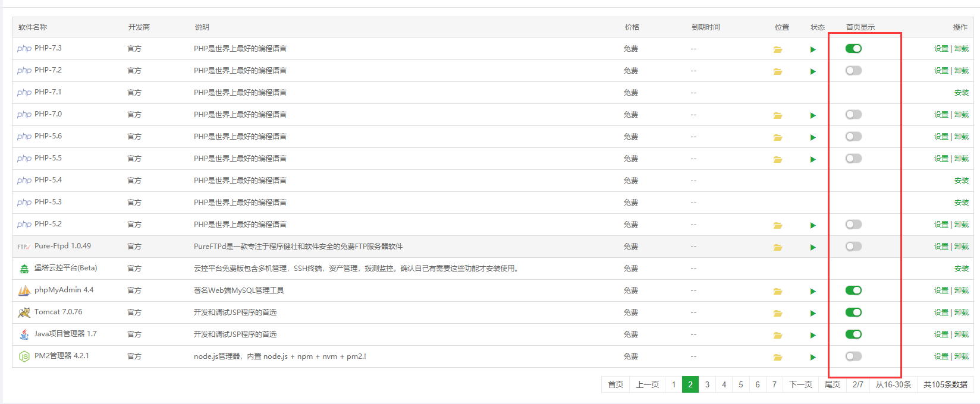Viewport: 980px width, 404px height.
Task: Jump to page 6
Action: click(757, 384)
